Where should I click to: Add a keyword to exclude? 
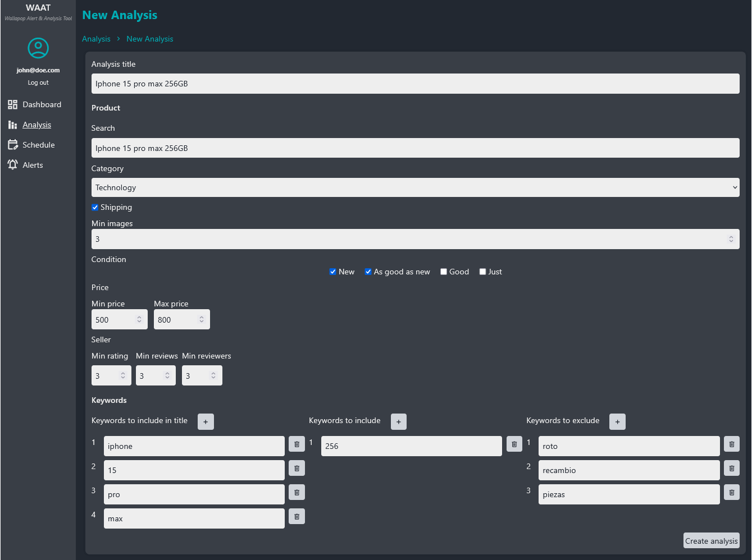tap(617, 421)
